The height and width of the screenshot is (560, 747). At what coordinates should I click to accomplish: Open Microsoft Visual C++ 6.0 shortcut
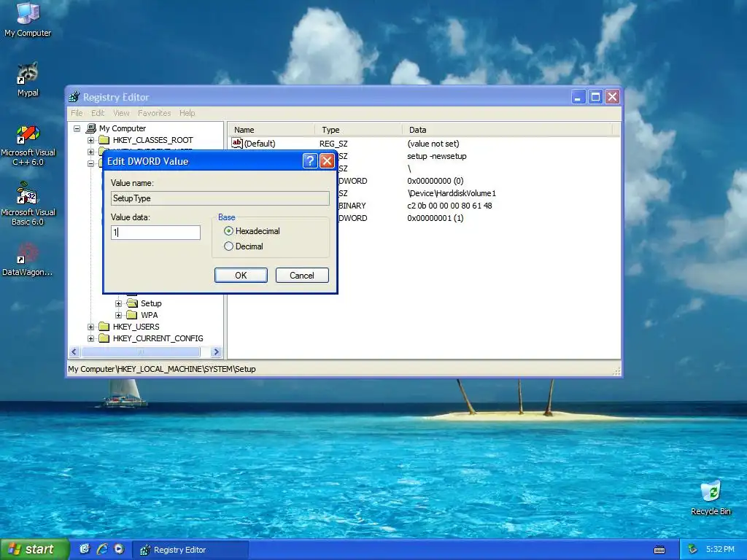coord(28,145)
